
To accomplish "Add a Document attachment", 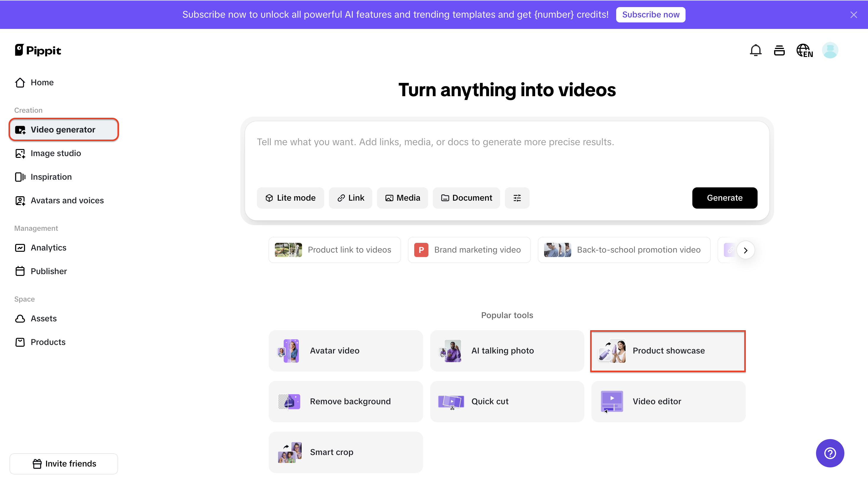I will click(x=466, y=198).
